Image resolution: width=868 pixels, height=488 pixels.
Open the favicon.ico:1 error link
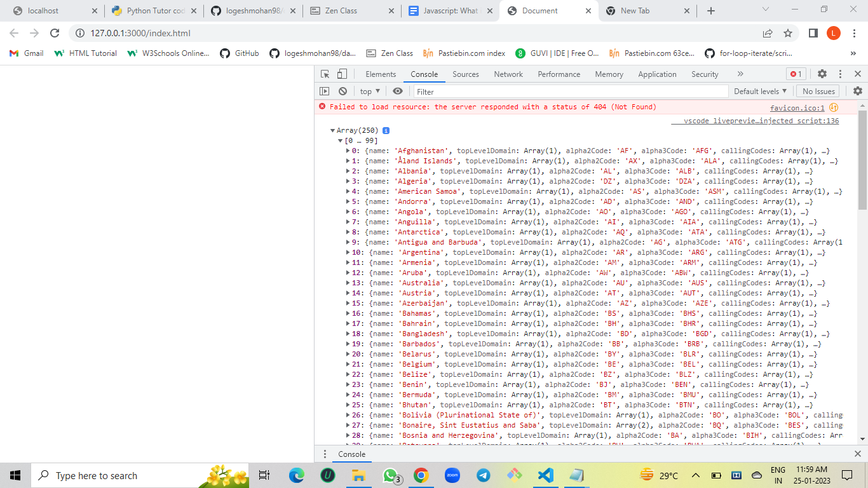tap(796, 107)
